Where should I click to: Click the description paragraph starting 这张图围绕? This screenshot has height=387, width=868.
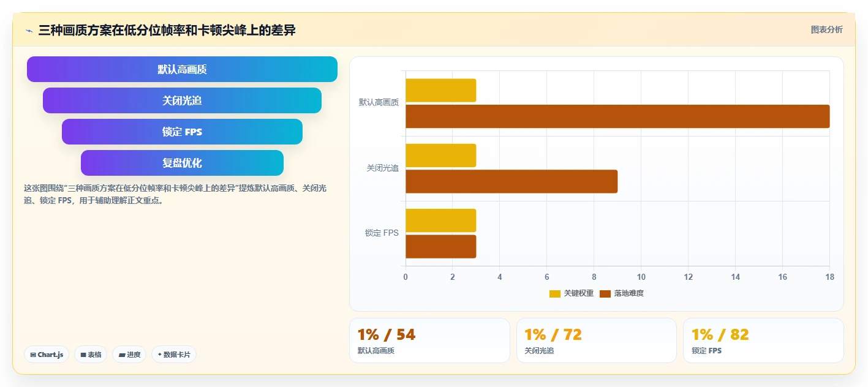175,194
